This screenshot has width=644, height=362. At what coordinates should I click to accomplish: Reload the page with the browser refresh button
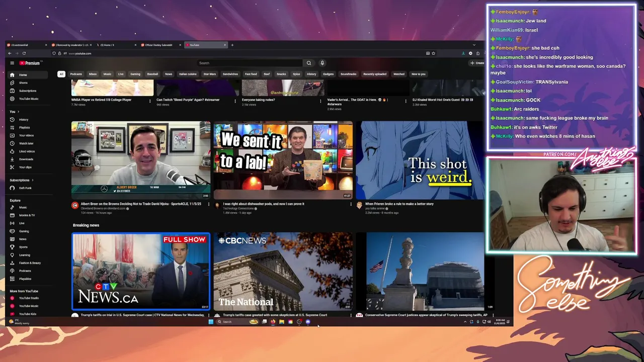point(24,53)
